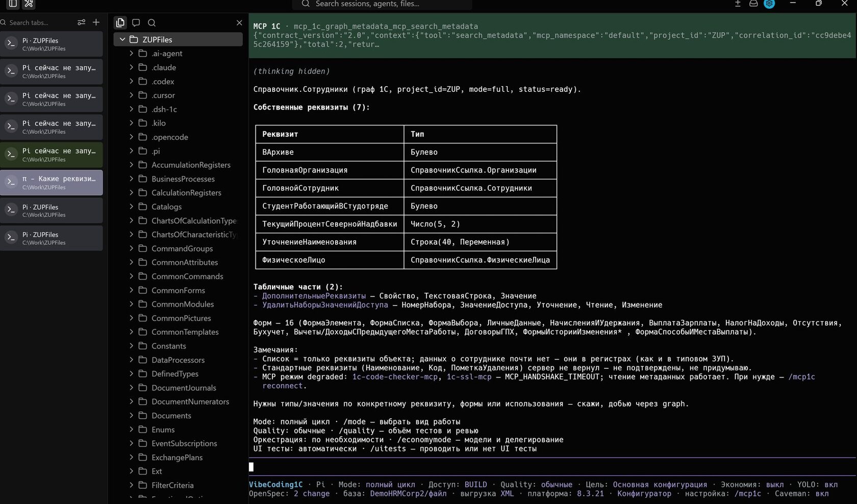This screenshot has height=504, width=857.
Task: Follow the УдалитьНаборыЗначенийДоступа link
Action: pyautogui.click(x=325, y=305)
